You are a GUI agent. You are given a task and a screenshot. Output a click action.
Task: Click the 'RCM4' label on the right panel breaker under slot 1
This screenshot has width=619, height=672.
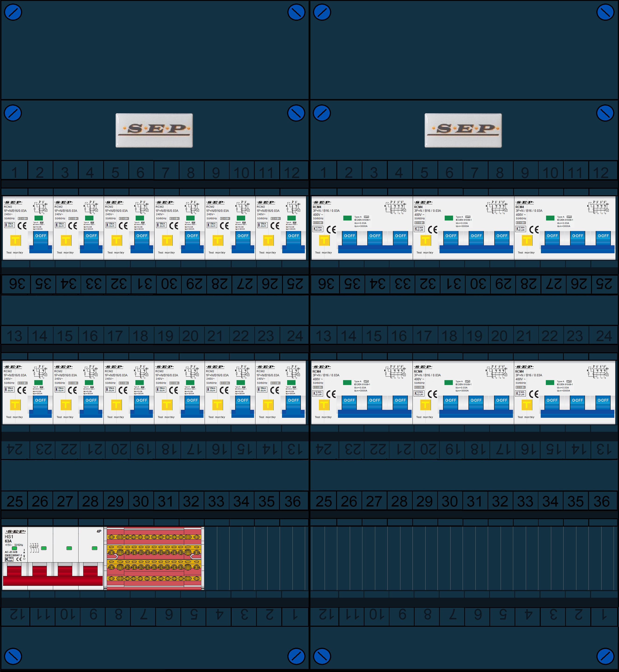[x=317, y=207]
